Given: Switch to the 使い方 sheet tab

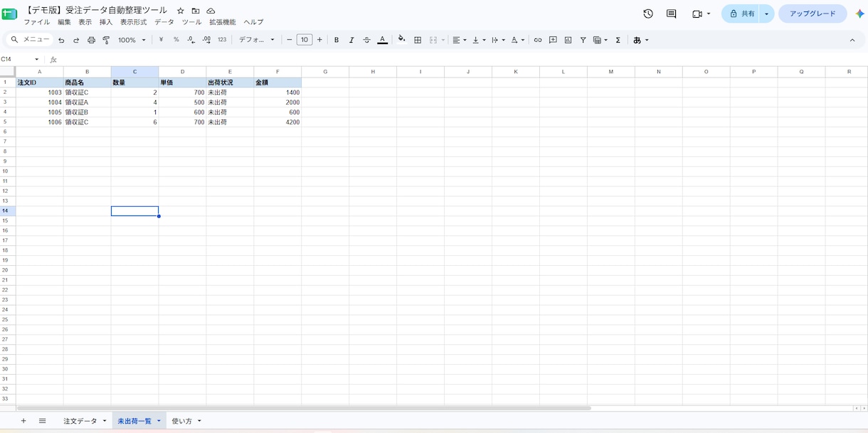Looking at the screenshot, I should click(x=182, y=421).
